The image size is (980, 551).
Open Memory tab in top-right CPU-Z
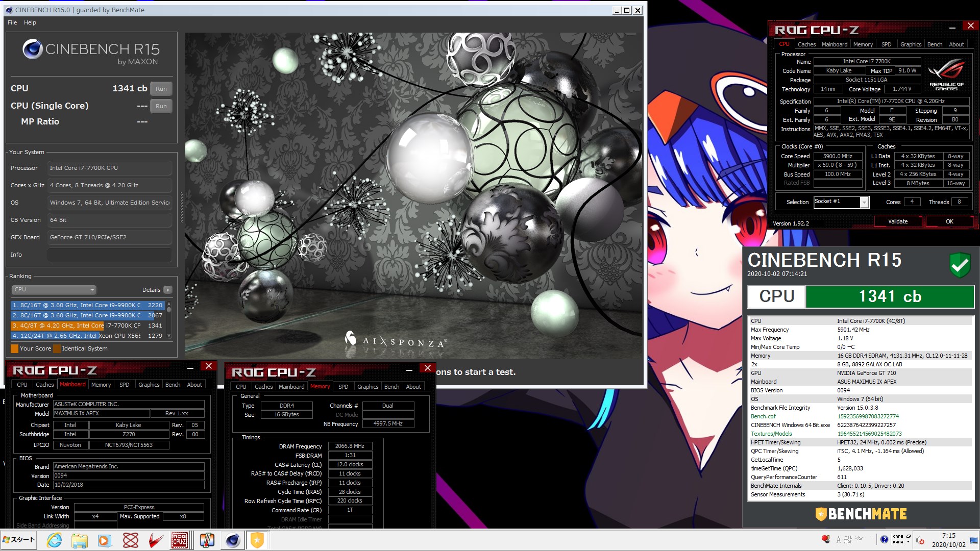(x=863, y=44)
